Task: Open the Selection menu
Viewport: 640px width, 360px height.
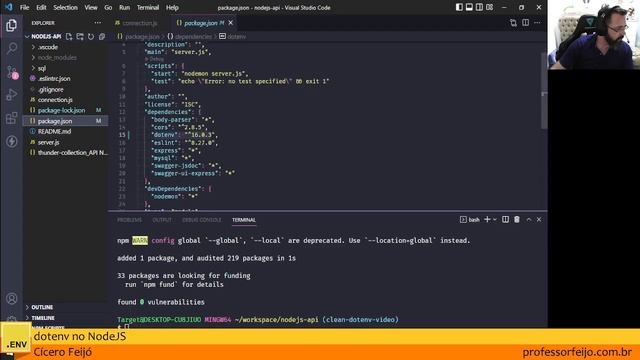Action: point(65,7)
